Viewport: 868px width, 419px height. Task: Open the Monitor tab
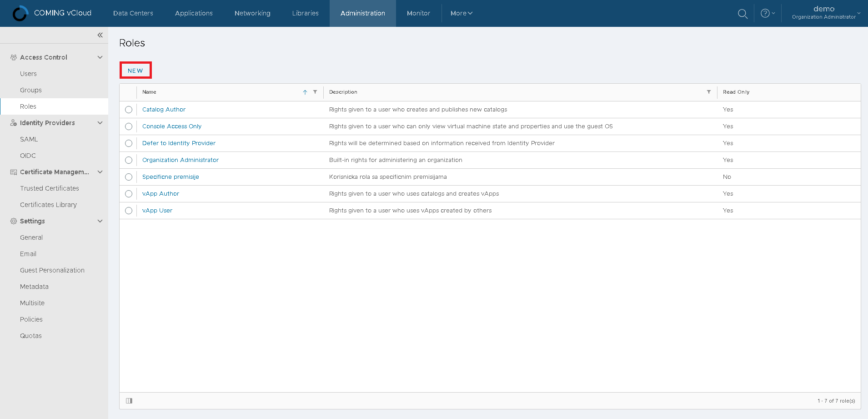418,14
